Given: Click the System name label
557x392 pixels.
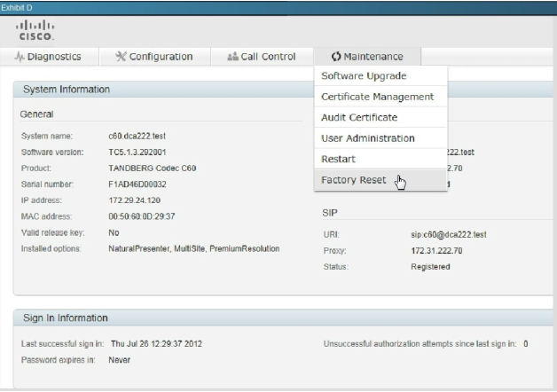Looking at the screenshot, I should (47, 136).
